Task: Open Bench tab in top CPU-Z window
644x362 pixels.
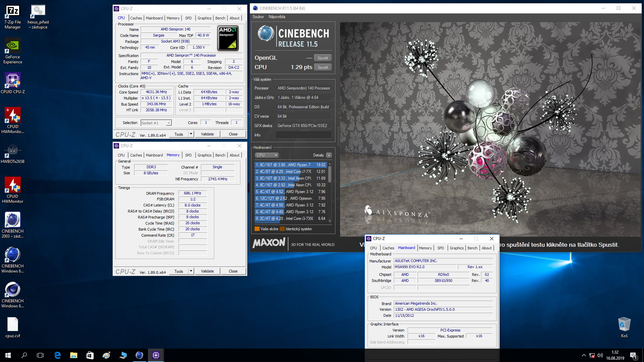Action: click(220, 18)
